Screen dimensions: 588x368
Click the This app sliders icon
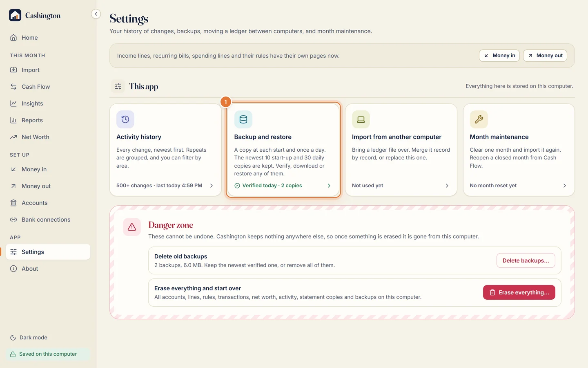[x=118, y=86]
